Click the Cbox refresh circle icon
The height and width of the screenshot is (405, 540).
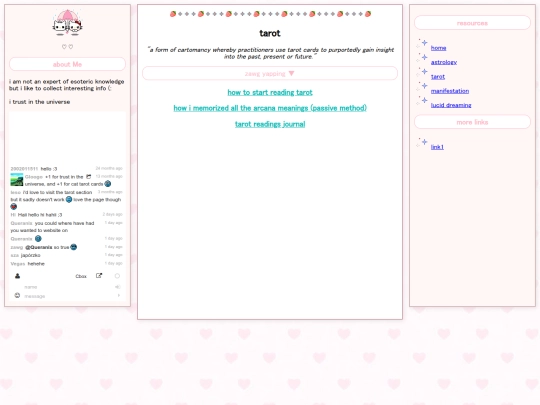pos(117,276)
